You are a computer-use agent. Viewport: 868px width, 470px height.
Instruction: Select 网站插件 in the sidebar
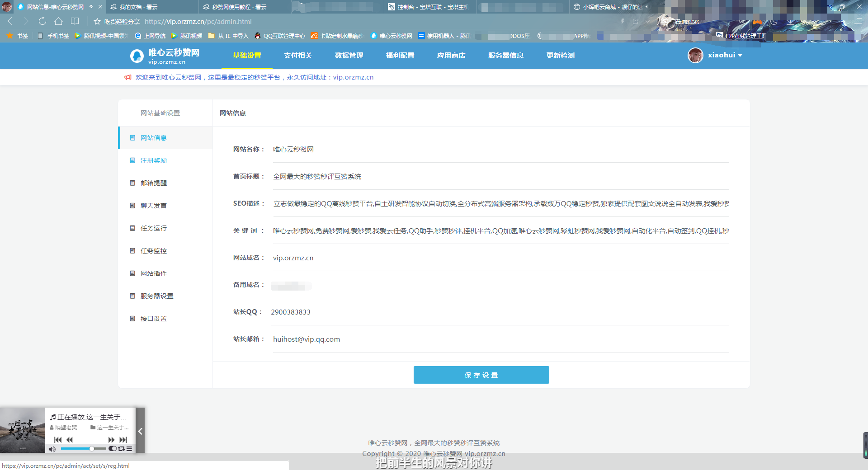pos(165,273)
